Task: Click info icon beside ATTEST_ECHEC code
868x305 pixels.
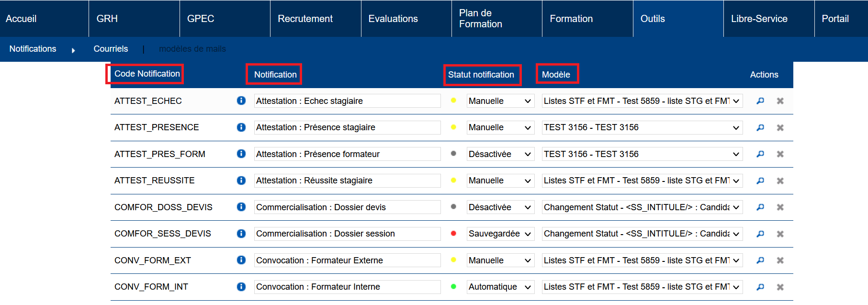Action: point(241,101)
